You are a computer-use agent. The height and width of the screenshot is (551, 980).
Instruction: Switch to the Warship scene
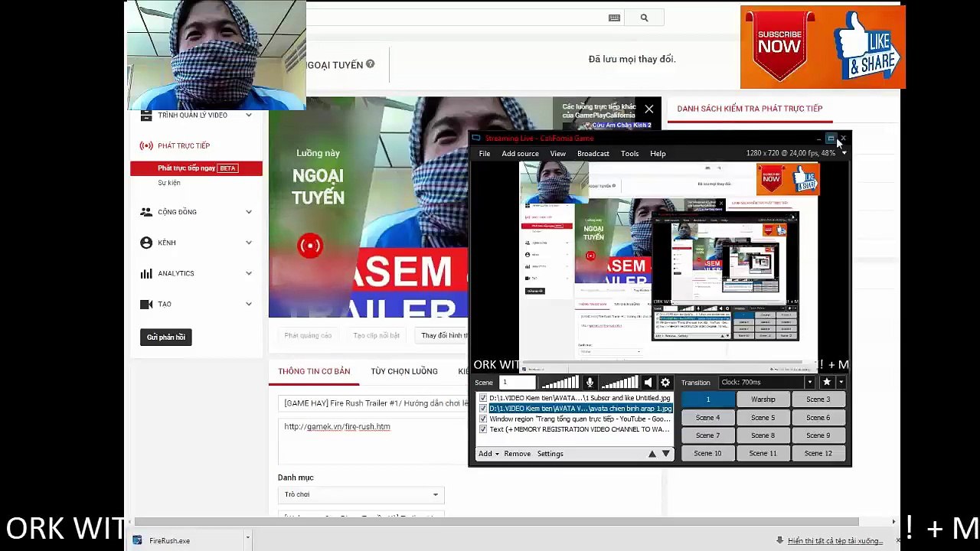[x=763, y=399]
